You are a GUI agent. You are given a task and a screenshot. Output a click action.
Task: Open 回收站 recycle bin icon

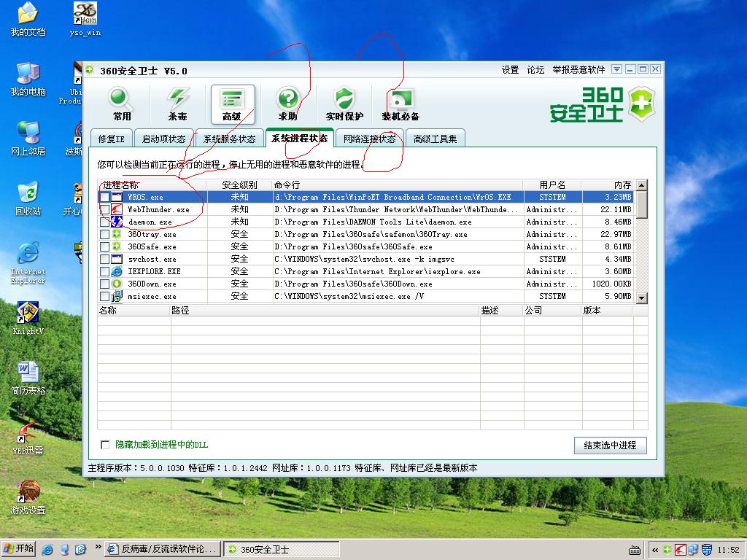click(x=28, y=198)
